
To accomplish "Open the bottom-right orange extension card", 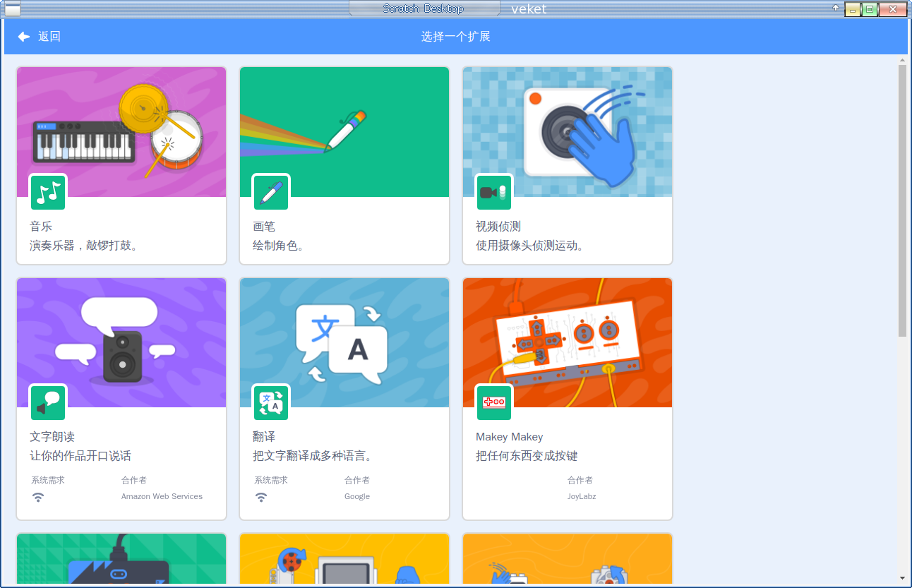I will click(568, 559).
